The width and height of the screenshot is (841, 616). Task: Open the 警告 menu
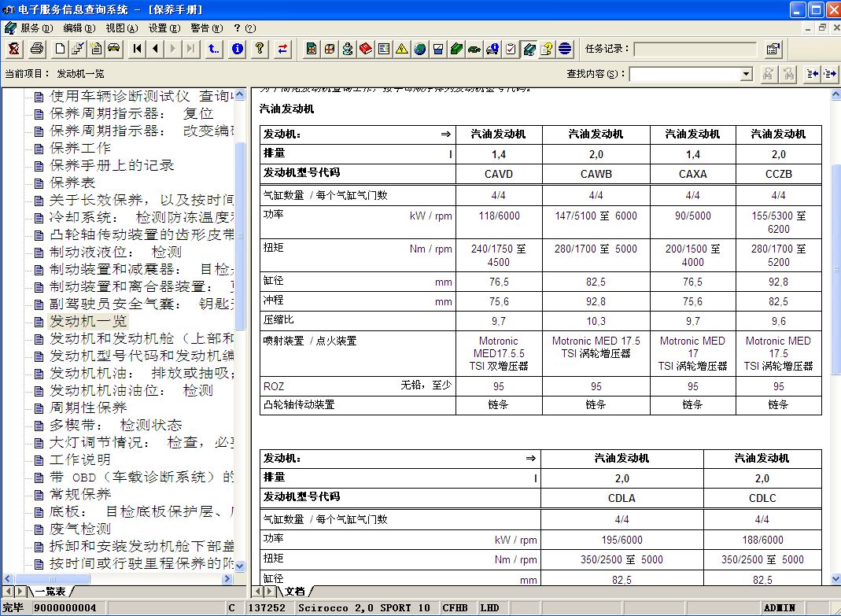(x=206, y=28)
